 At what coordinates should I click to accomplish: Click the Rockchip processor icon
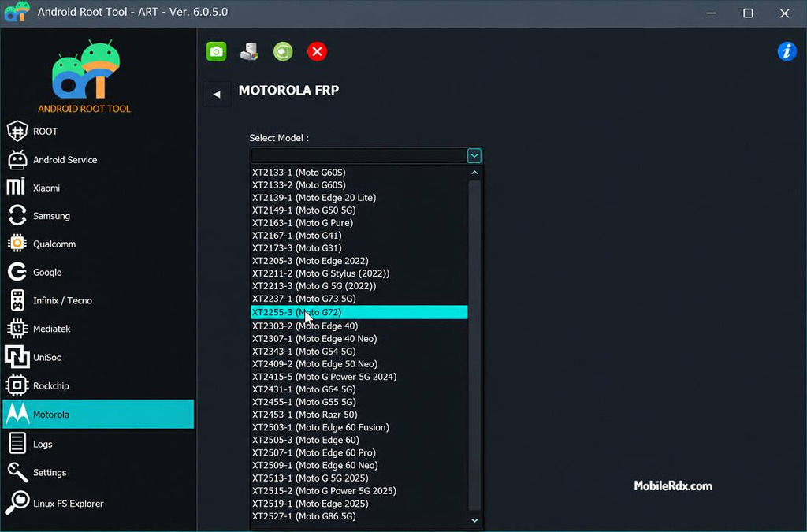tap(17, 385)
